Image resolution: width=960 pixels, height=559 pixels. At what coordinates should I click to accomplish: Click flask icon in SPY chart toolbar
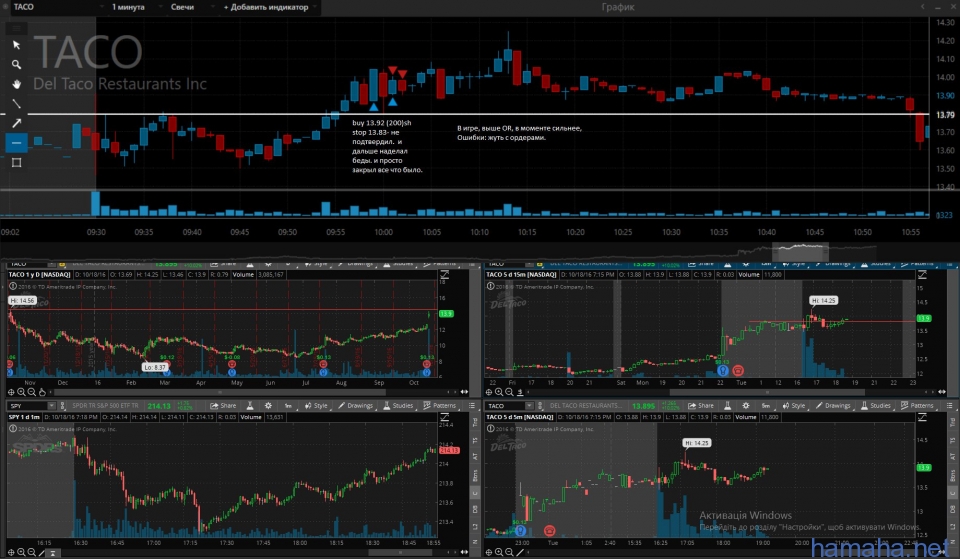pos(250,405)
